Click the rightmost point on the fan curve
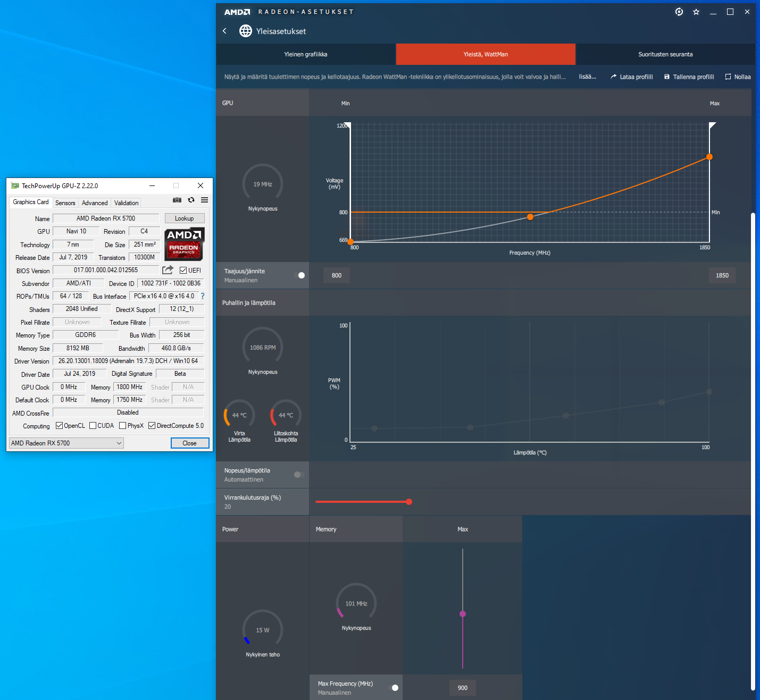The image size is (760, 700). pyautogui.click(x=709, y=392)
